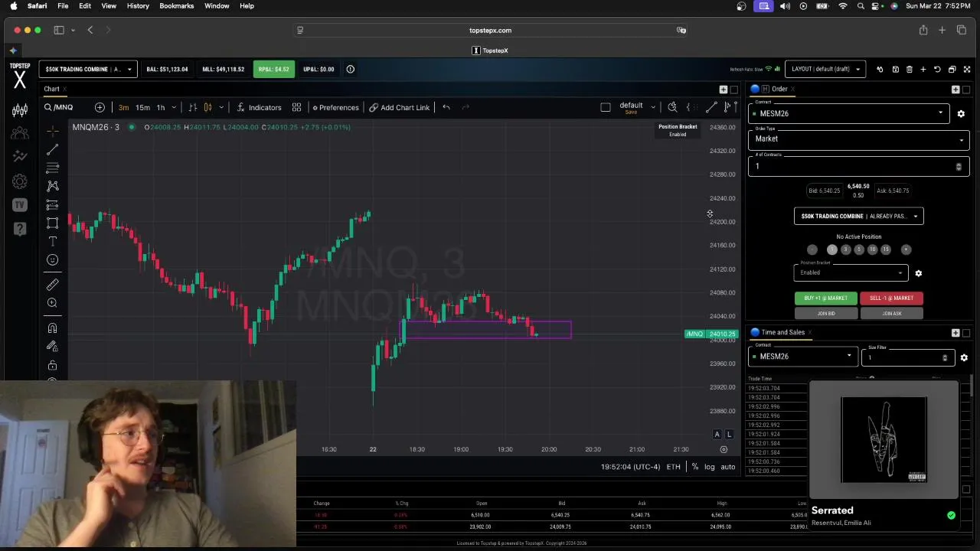Click BUY +1 @ MARKET

coord(826,298)
